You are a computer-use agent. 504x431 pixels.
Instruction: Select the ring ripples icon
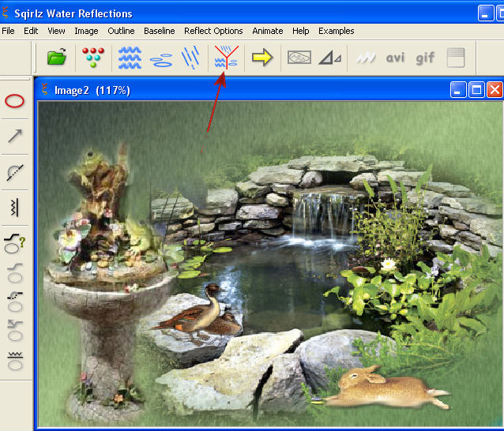click(162, 60)
